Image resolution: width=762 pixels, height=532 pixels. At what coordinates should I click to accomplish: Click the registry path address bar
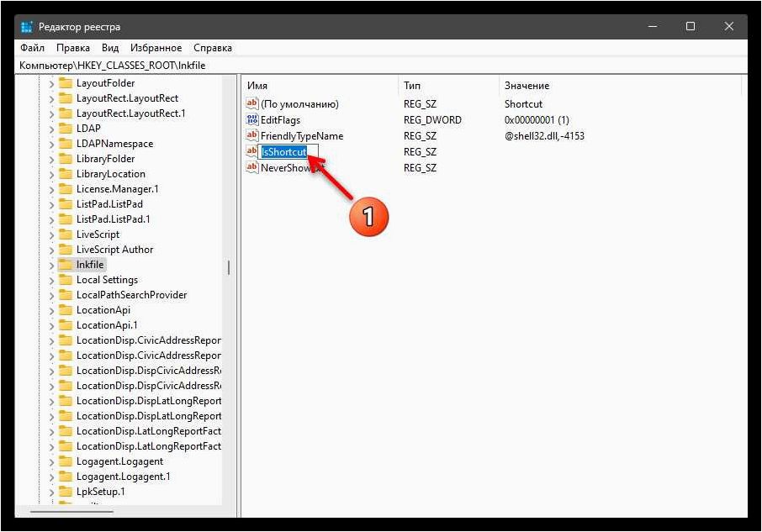pyautogui.click(x=381, y=65)
